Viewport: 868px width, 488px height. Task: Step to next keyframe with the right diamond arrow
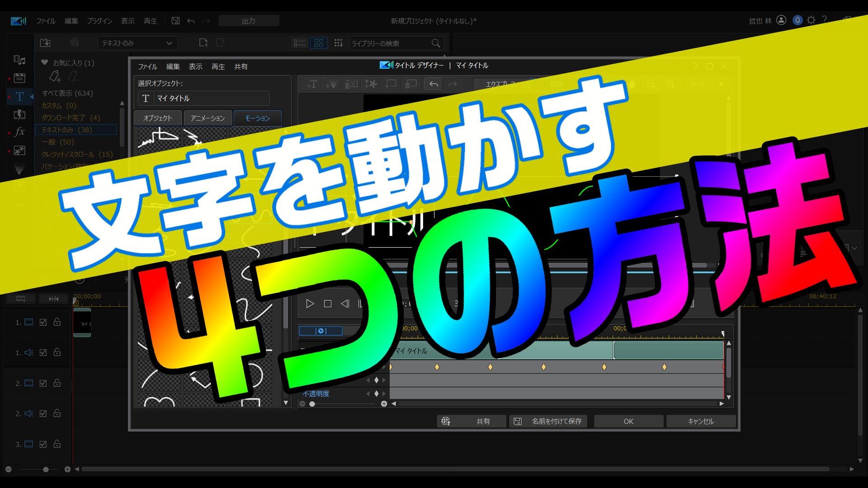385,380
